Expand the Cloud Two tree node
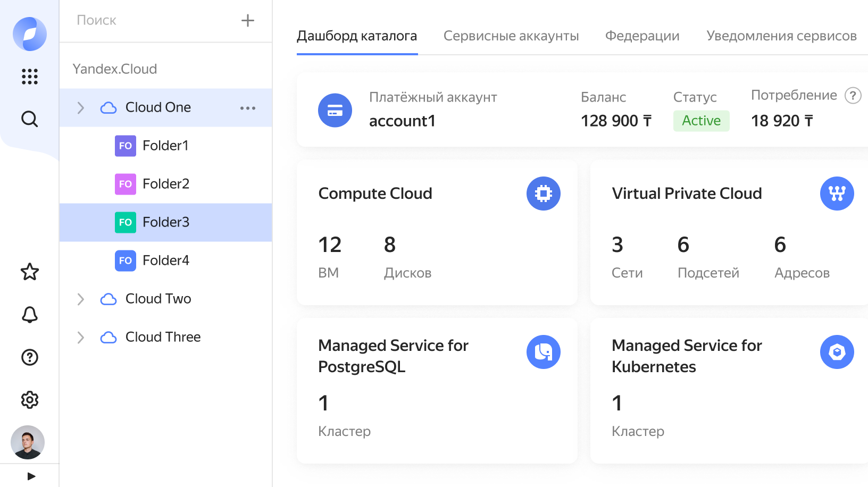The height and width of the screenshot is (487, 868). tap(81, 299)
